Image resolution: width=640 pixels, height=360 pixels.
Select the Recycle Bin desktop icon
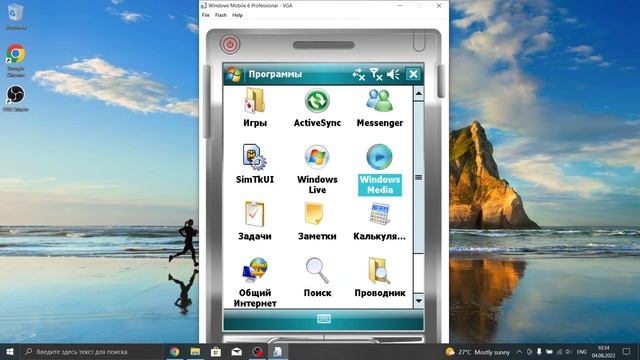click(16, 17)
